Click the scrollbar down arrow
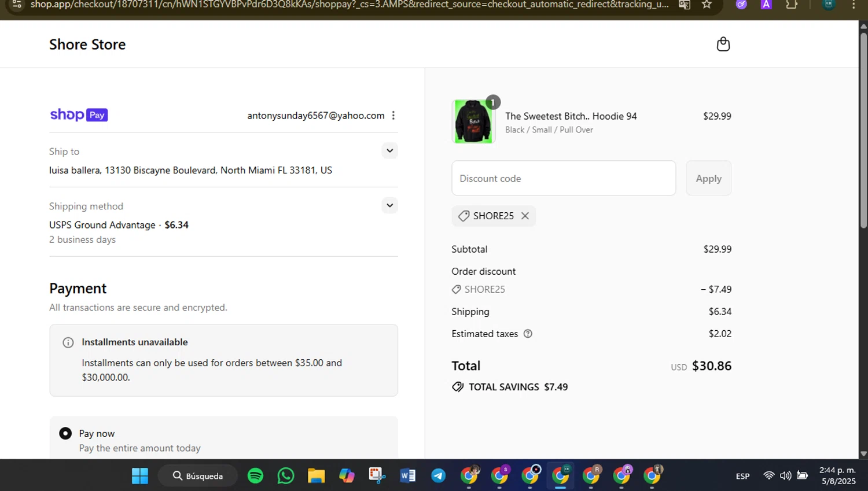Screen dimensions: 868x491 click(x=863, y=454)
